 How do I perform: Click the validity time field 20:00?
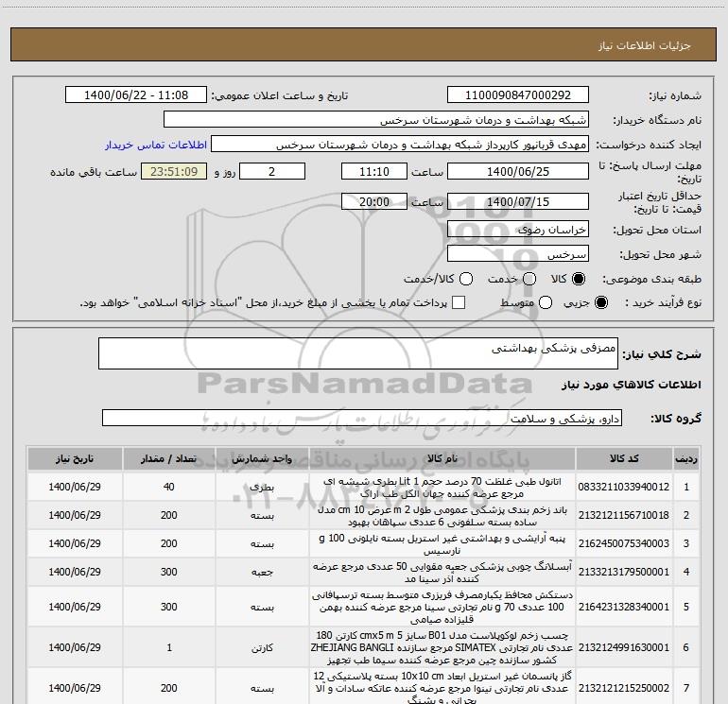click(374, 201)
